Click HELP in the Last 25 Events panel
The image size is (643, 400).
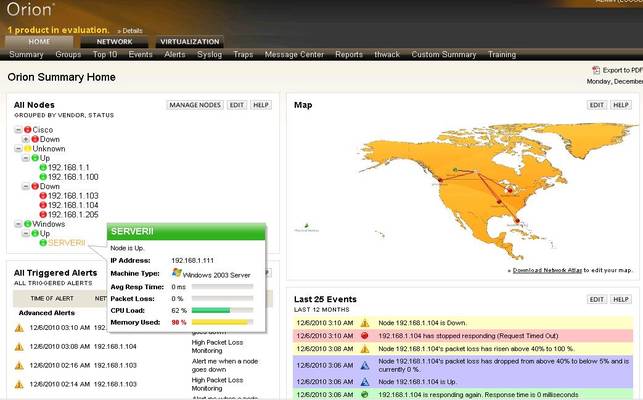click(x=621, y=299)
